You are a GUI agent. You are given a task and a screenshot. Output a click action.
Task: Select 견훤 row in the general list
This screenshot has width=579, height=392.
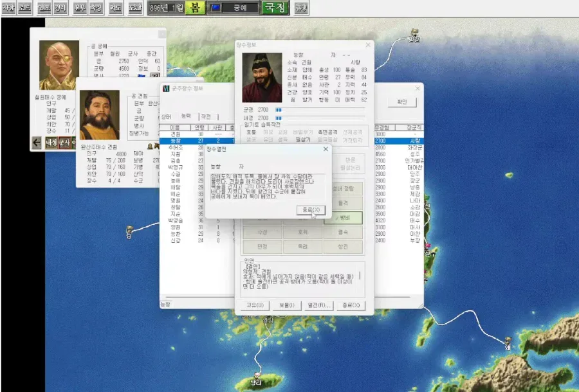[x=198, y=134]
